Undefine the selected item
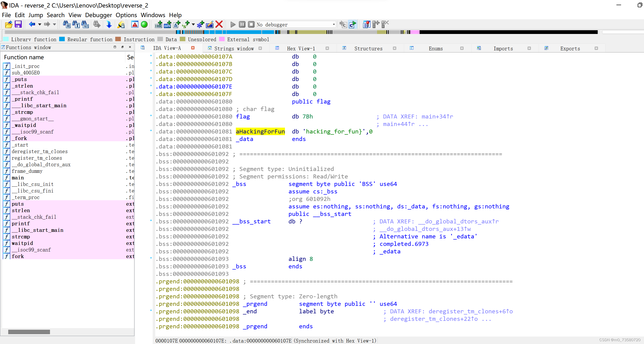This screenshot has width=644, height=344. (219, 24)
